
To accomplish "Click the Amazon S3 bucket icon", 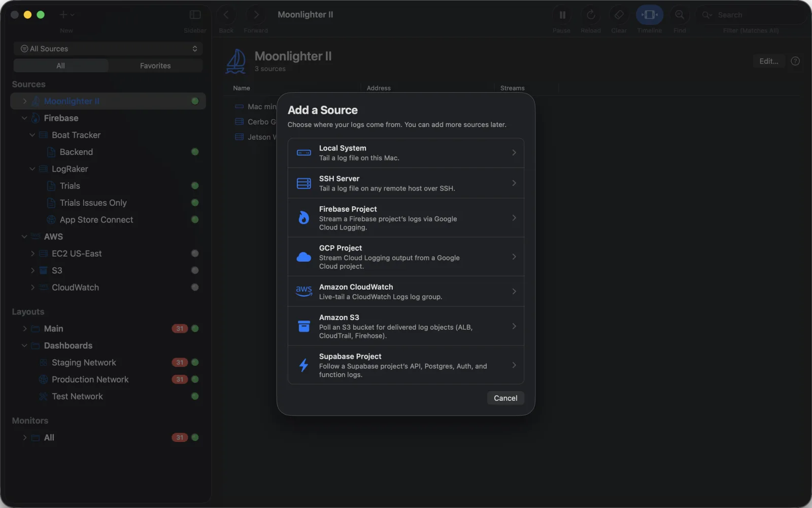I will click(x=303, y=326).
